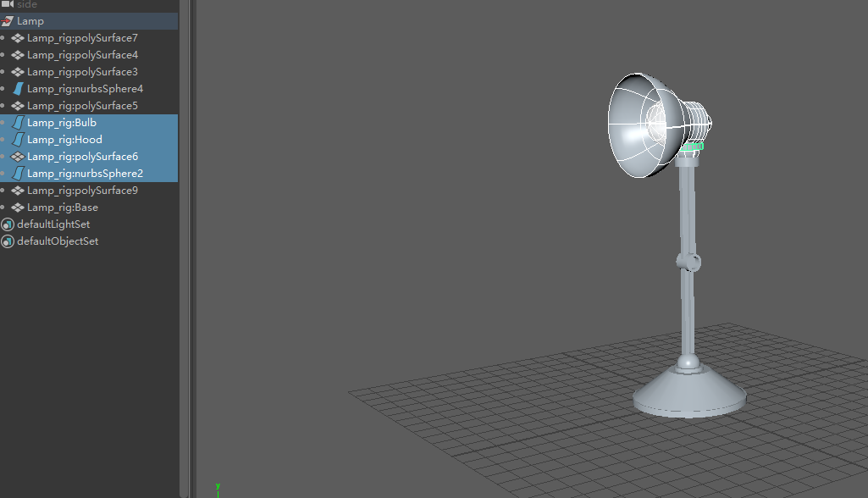Select Lamp_rig:nurbsSphere4 in the outliner
Screen dimensions: 868x498
click(86, 89)
